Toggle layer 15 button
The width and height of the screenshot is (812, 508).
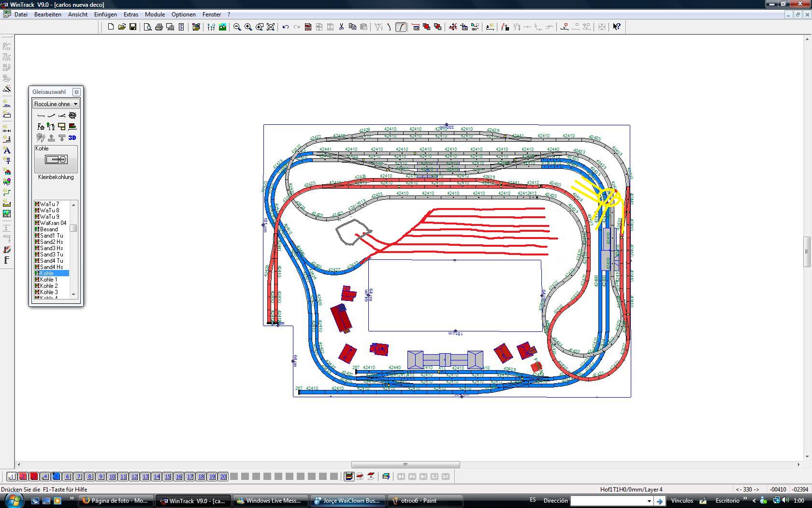tap(167, 477)
